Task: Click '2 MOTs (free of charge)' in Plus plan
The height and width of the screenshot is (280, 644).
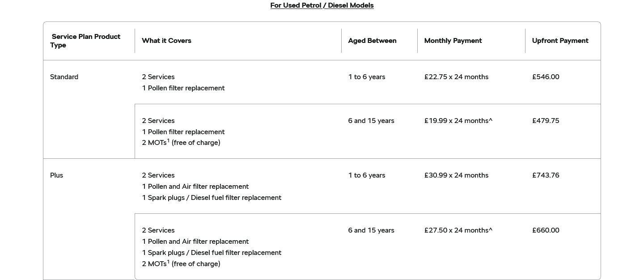Action: 181,264
